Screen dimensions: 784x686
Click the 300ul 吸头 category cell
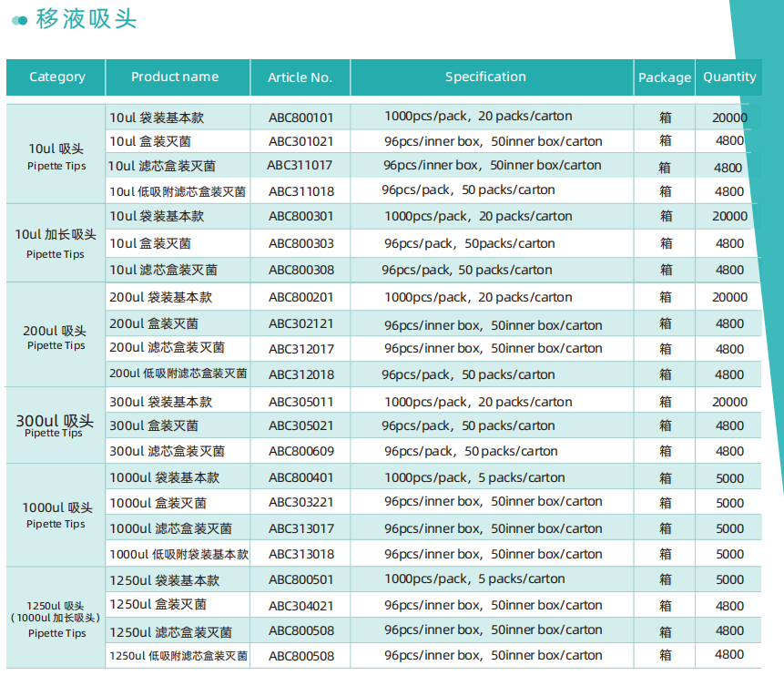(x=55, y=425)
